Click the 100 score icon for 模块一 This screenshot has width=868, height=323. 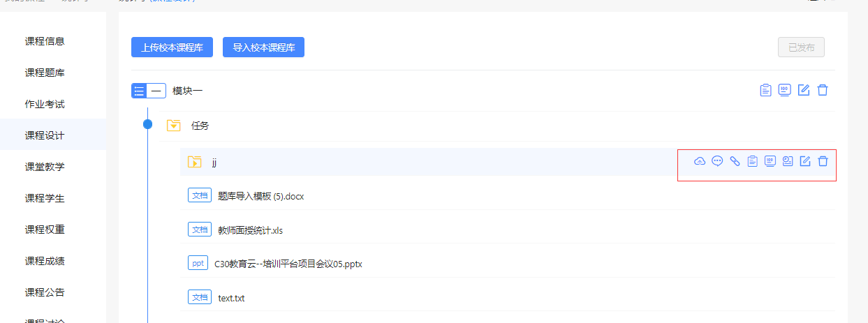(x=784, y=90)
